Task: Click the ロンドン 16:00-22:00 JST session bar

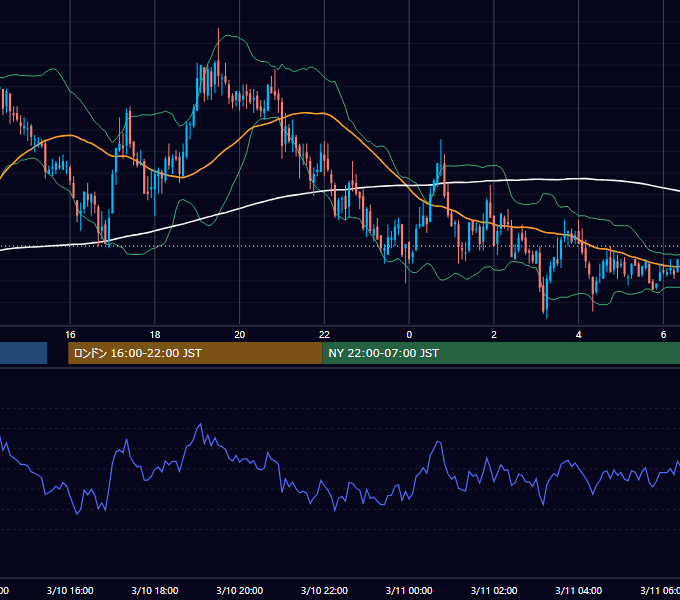Action: tap(195, 353)
